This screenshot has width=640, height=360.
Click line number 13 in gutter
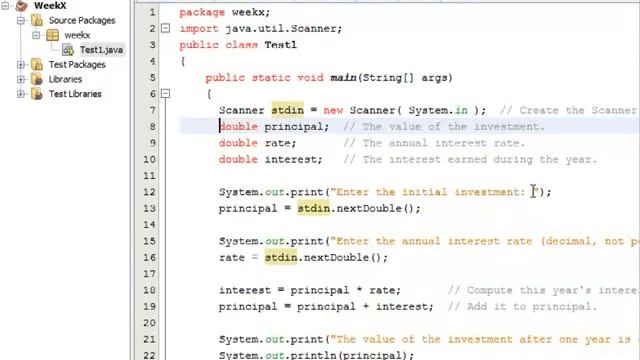point(149,208)
